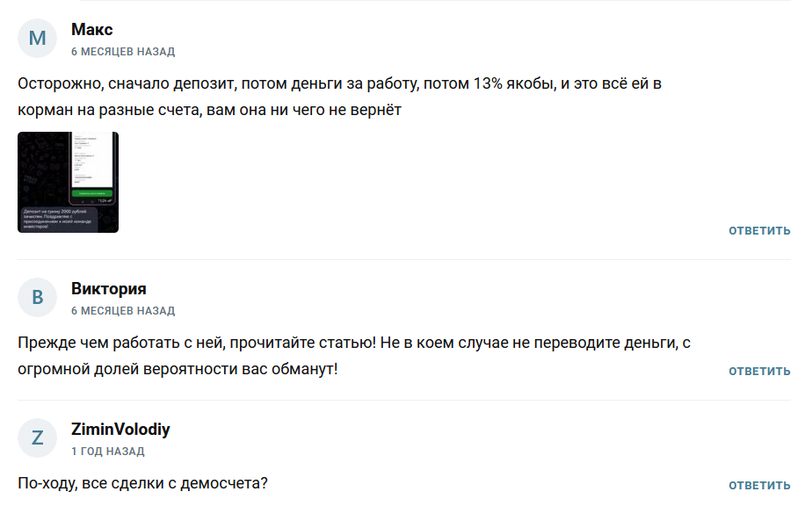Click Макс's circular avatar with letter М

pyautogui.click(x=37, y=35)
